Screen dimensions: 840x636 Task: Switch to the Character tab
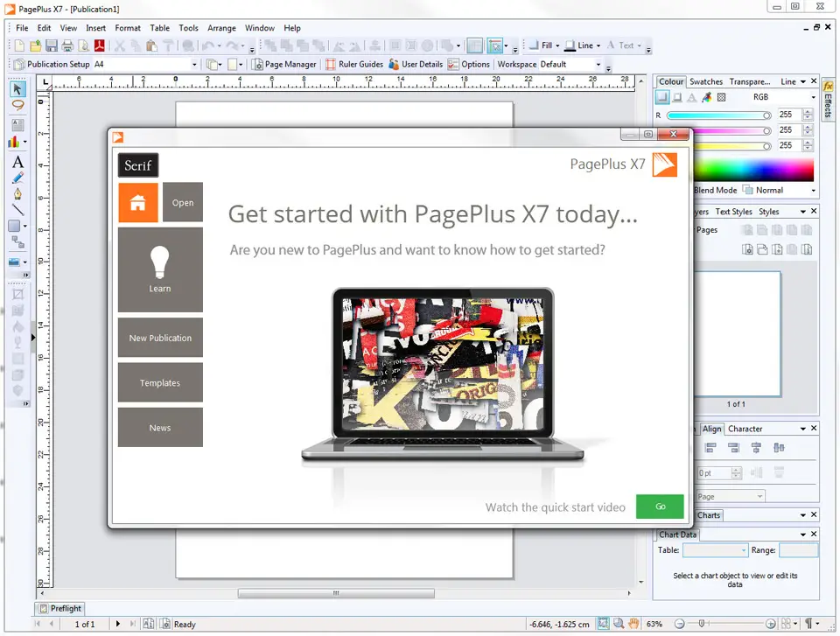click(745, 429)
